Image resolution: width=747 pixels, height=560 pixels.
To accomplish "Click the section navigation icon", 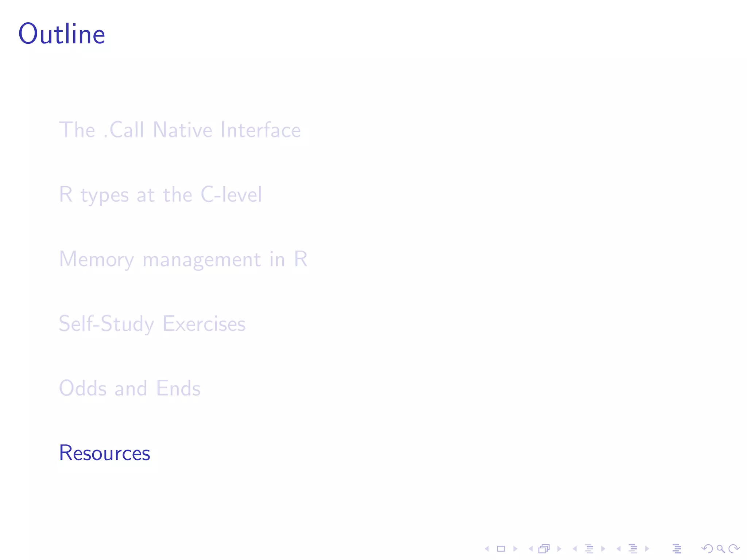I will [633, 549].
